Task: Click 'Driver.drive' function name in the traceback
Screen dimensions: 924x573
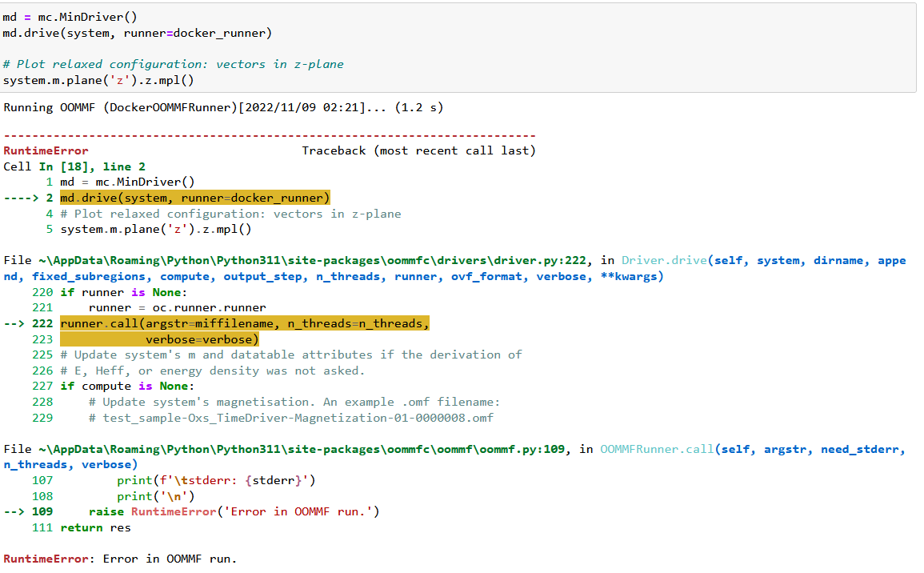Action: point(664,260)
